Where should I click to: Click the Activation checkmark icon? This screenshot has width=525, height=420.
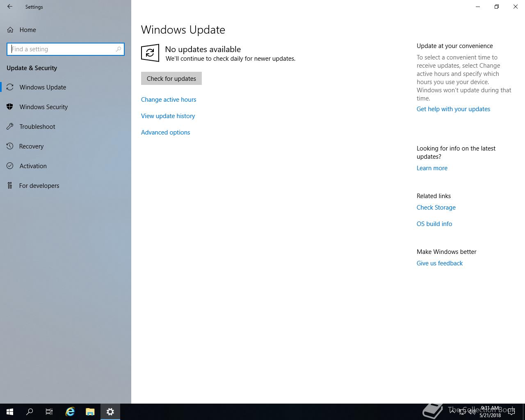pyautogui.click(x=10, y=166)
